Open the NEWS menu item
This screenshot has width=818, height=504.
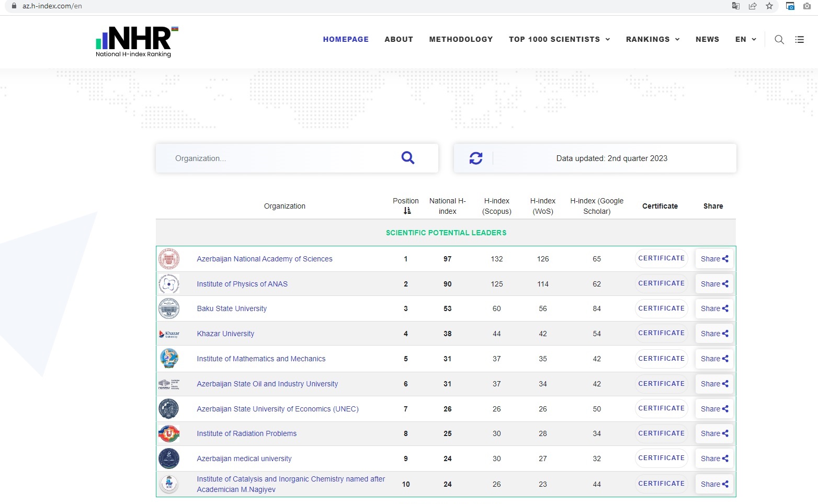[707, 39]
